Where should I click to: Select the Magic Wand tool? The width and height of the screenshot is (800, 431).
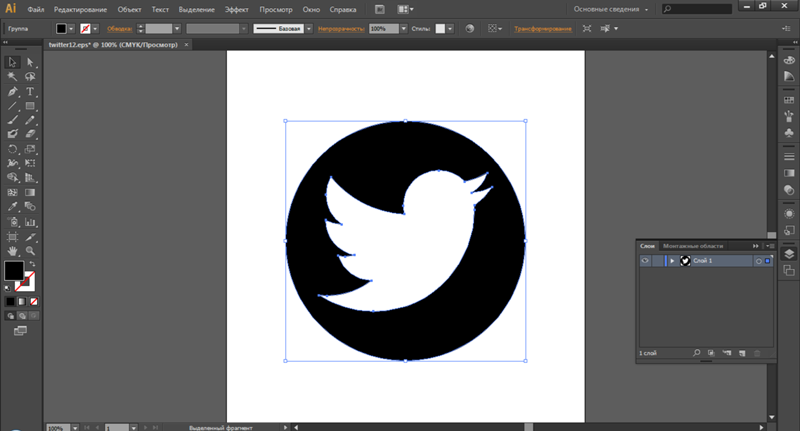tap(12, 77)
